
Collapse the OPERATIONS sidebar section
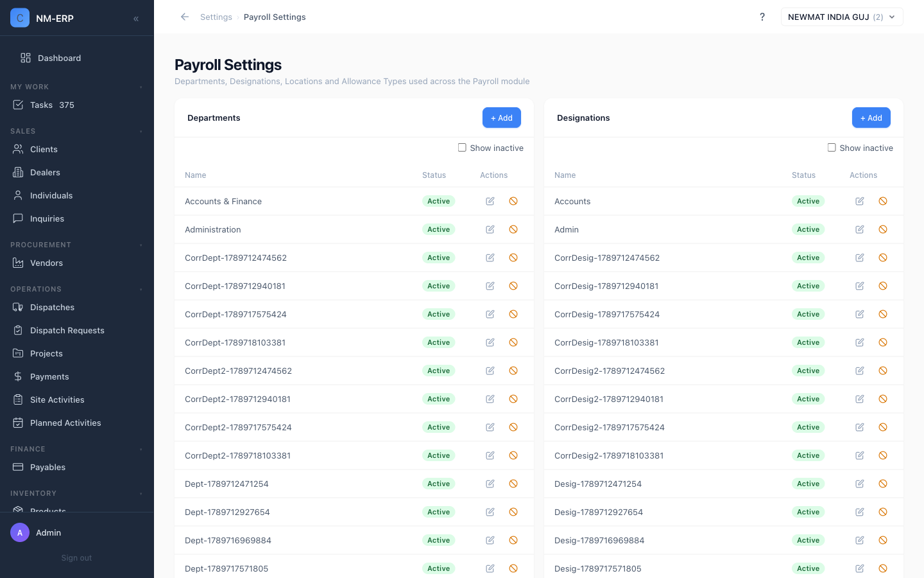(x=141, y=289)
